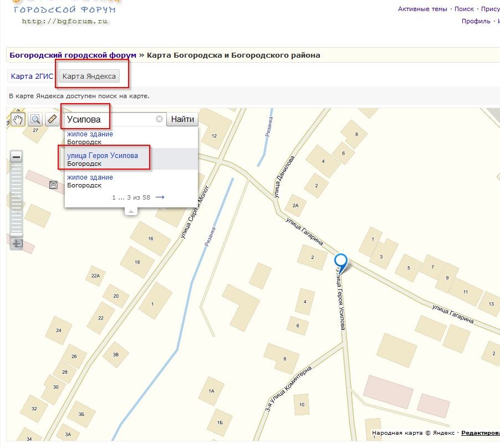
Task: Click the map zoom level slider track
Action: click(17, 200)
